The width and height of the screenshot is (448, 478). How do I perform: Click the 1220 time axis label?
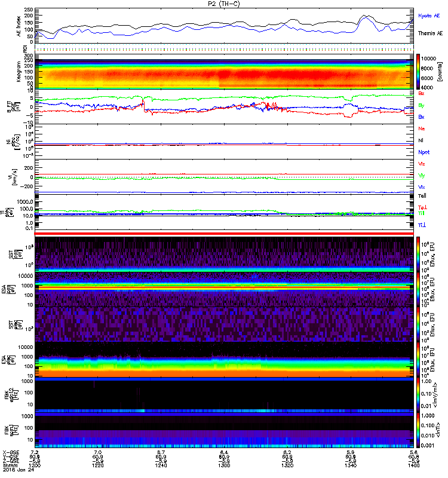coord(98,465)
